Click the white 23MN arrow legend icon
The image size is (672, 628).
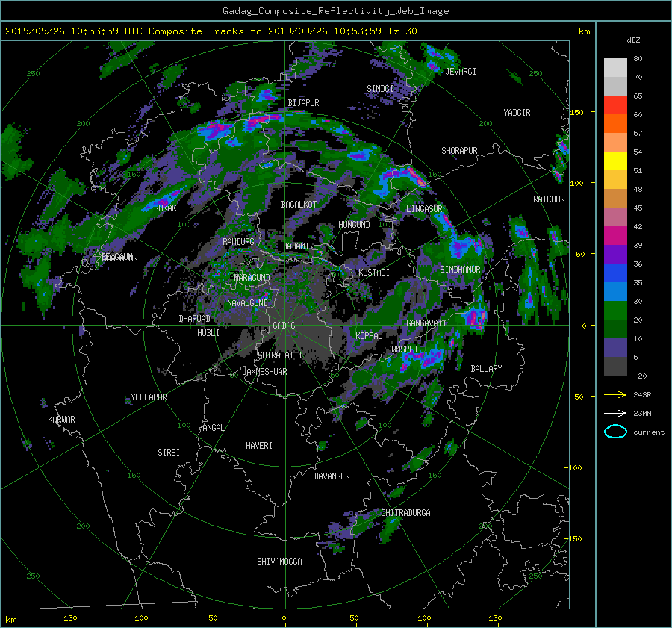click(615, 413)
